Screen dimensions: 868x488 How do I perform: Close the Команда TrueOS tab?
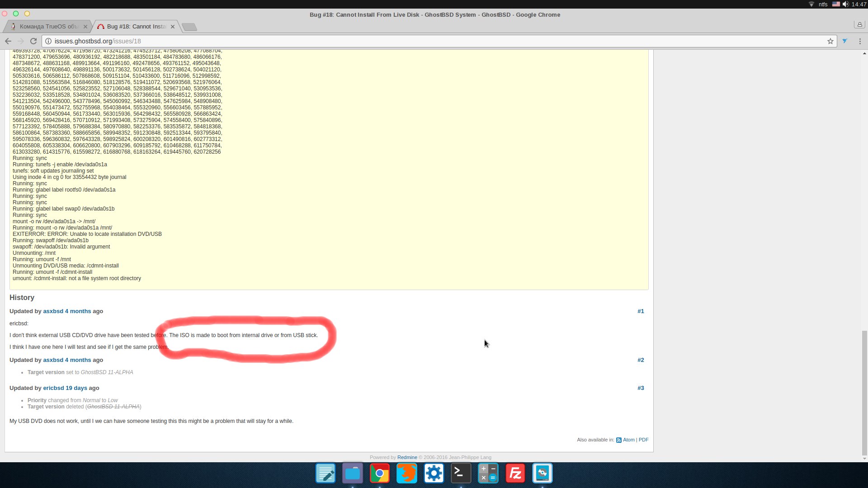(85, 27)
